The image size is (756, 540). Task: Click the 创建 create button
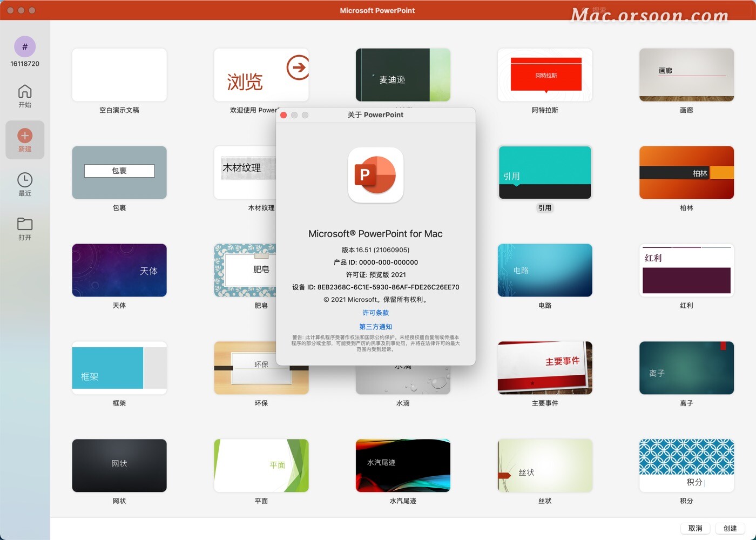(x=730, y=528)
